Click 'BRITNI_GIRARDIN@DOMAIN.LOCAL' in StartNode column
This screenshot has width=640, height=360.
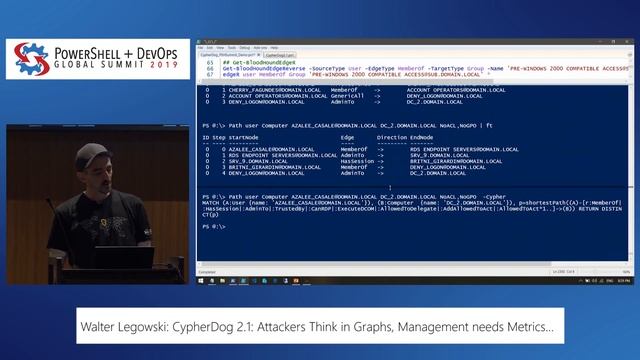[x=275, y=167]
